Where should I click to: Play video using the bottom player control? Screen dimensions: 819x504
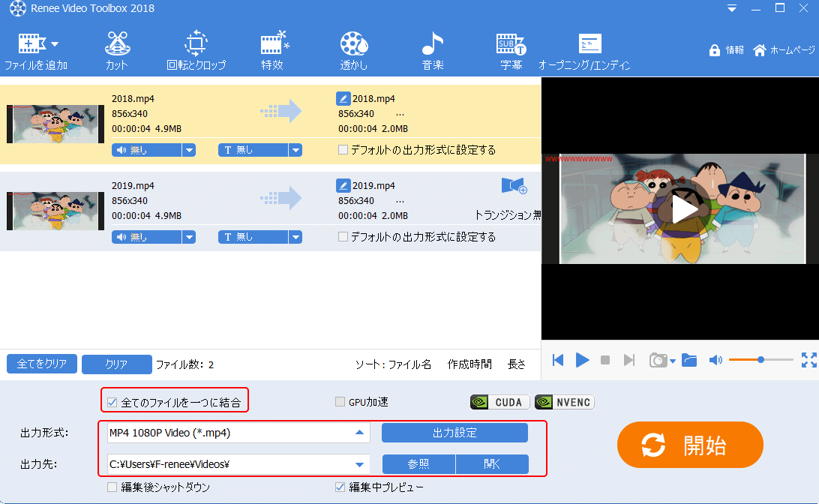(583, 360)
